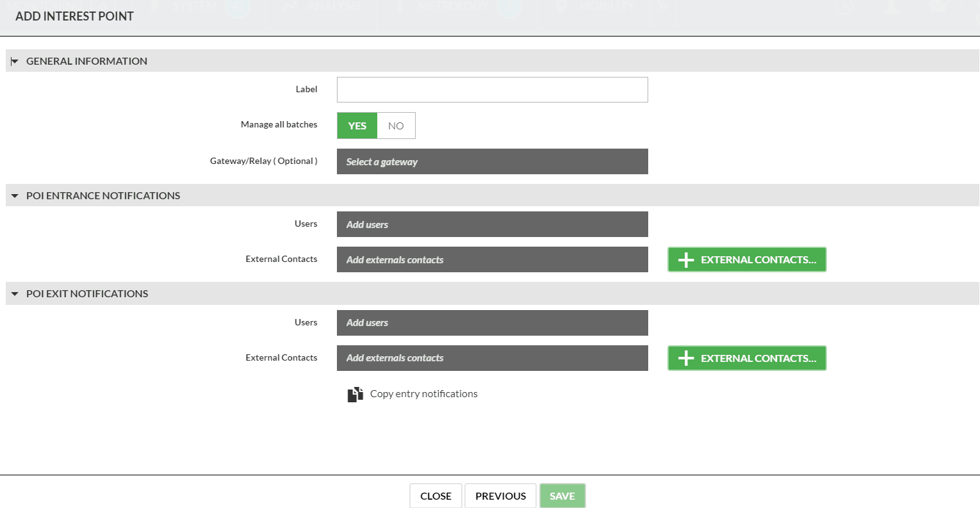Viewport: 980px width, 508px height.
Task: Click the Copy entry notifications link text
Action: pos(423,394)
